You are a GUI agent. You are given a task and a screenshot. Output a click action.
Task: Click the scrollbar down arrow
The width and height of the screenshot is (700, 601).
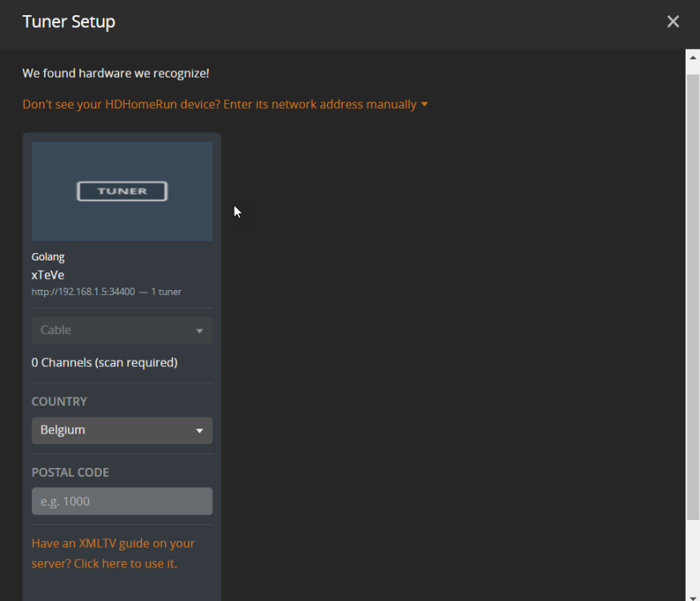coord(693,594)
